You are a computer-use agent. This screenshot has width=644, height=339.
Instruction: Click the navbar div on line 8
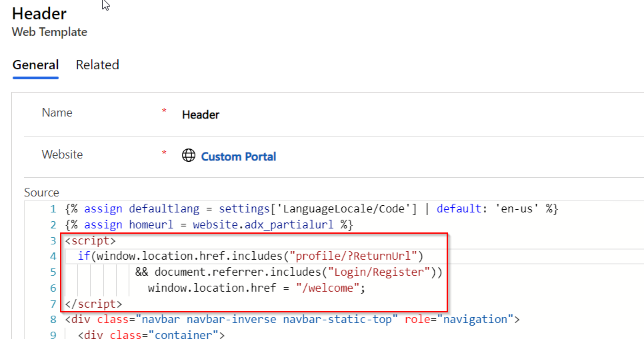click(293, 319)
